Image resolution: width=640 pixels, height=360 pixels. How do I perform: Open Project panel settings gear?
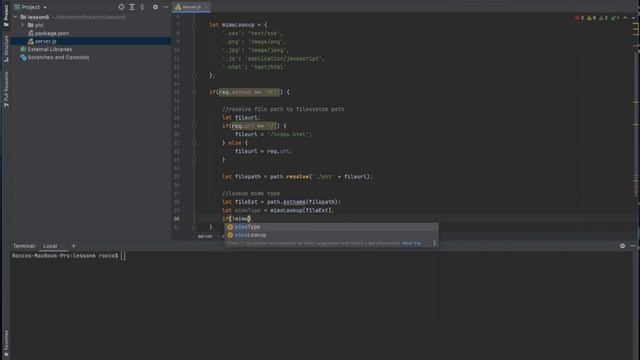pos(156,7)
